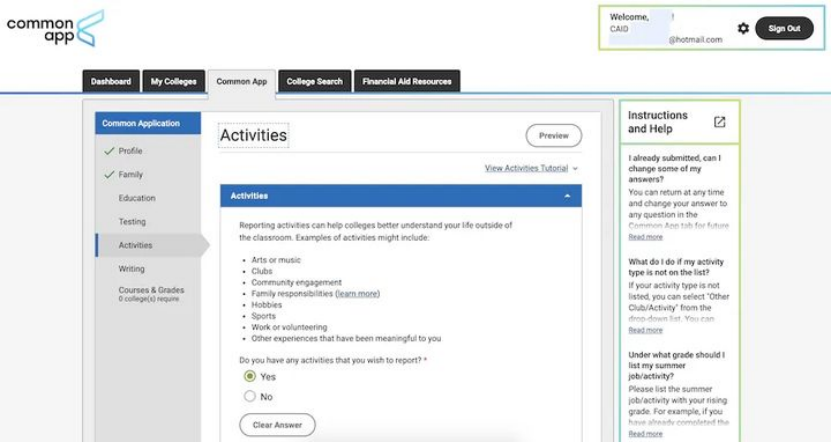The height and width of the screenshot is (442, 832).
Task: Open the Financial Aid Resources tab
Action: tap(407, 82)
